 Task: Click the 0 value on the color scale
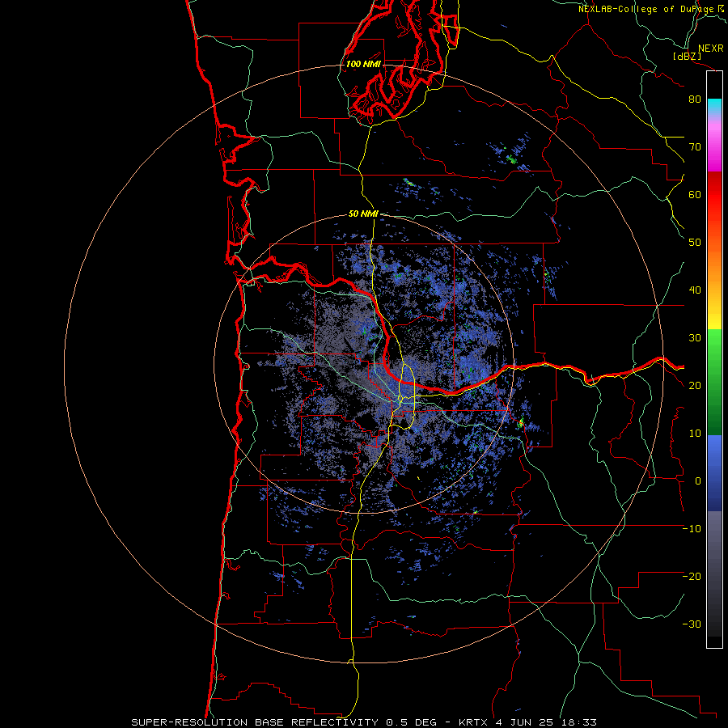[698, 481]
